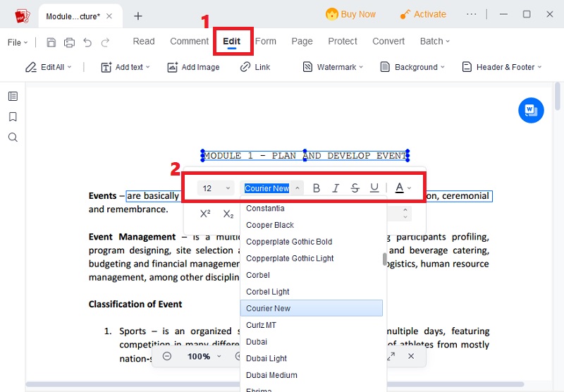The width and height of the screenshot is (564, 392).
Task: Click the zoom out minus button
Action: 167,356
